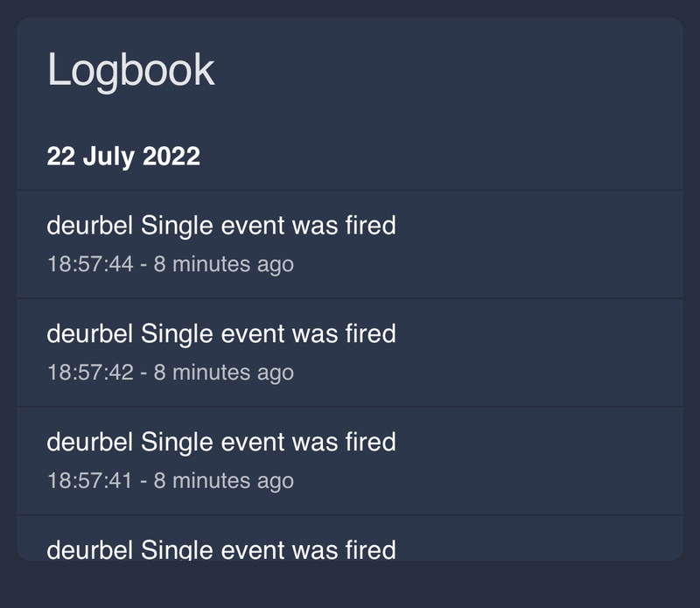Select the partially visible logbook entry row
Image resolution: width=700 pixels, height=608 pixels.
pyautogui.click(x=525, y=544)
